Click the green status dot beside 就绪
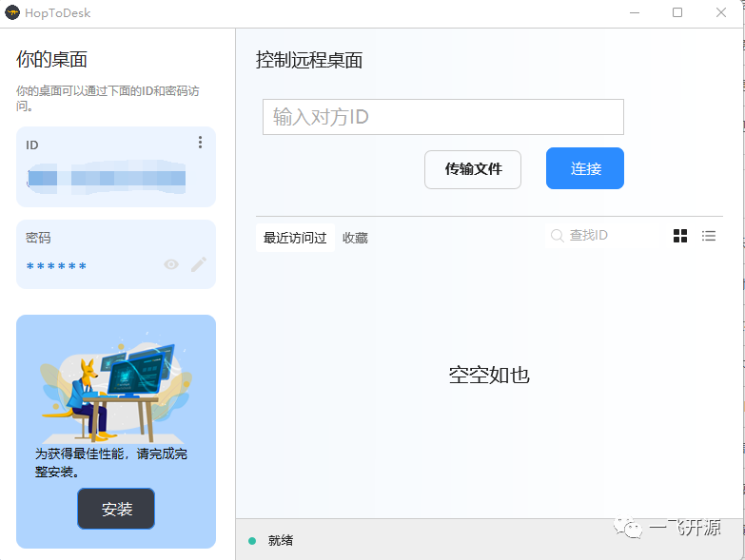The image size is (745, 560). pos(252,540)
